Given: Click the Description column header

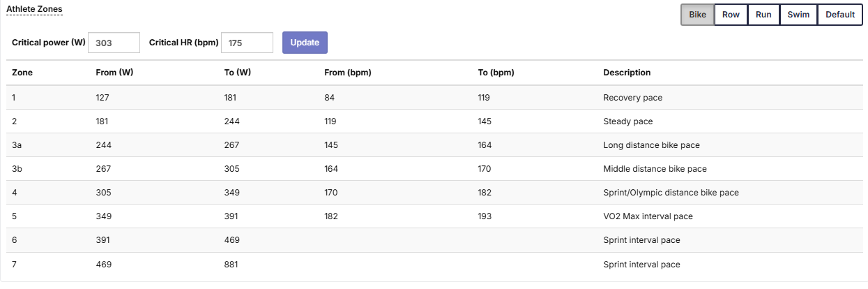Looking at the screenshot, I should 627,73.
